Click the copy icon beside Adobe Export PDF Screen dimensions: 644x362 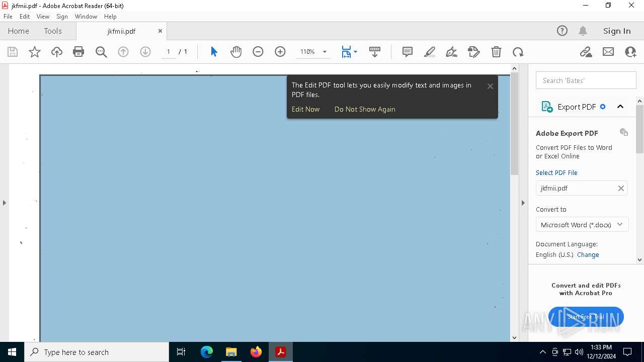[x=624, y=132]
